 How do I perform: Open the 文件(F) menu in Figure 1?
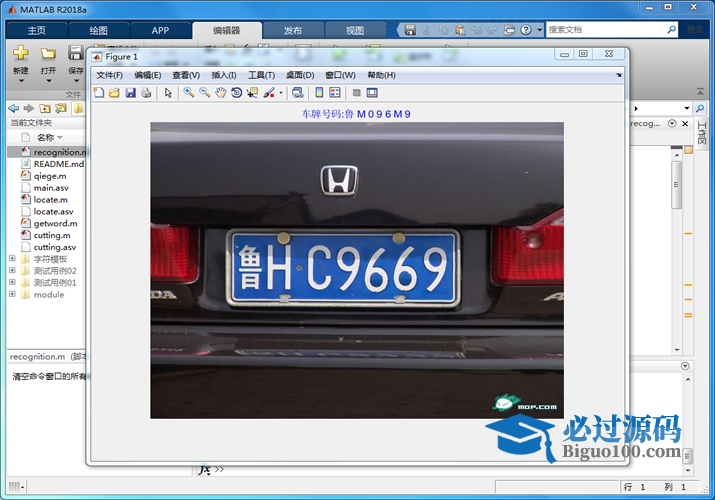click(x=109, y=75)
